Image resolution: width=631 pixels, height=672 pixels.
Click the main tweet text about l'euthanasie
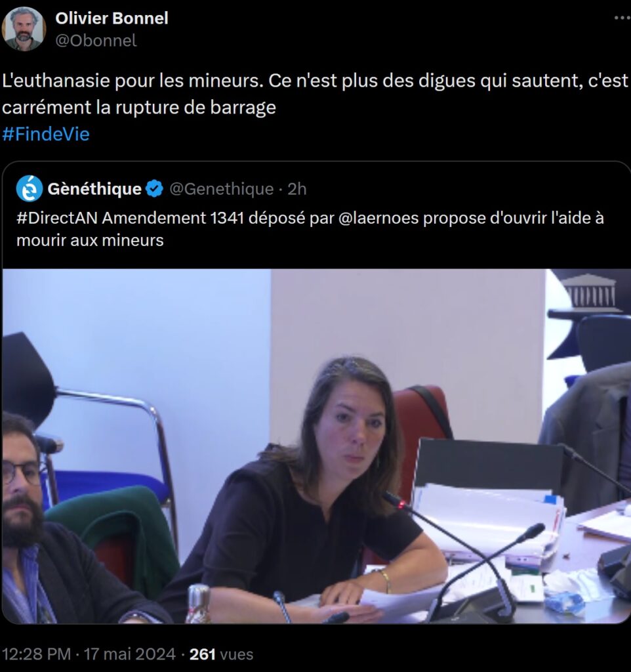[x=315, y=94]
